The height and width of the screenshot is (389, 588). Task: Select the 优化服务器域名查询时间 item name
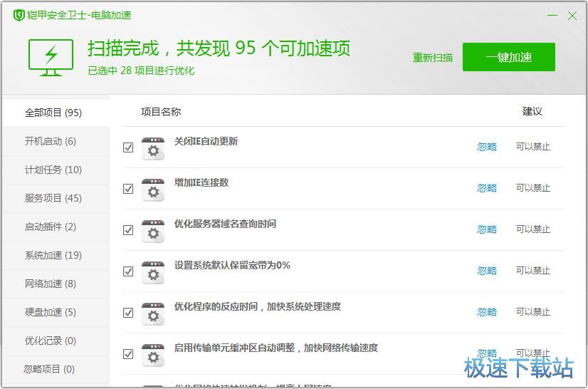pyautogui.click(x=225, y=224)
